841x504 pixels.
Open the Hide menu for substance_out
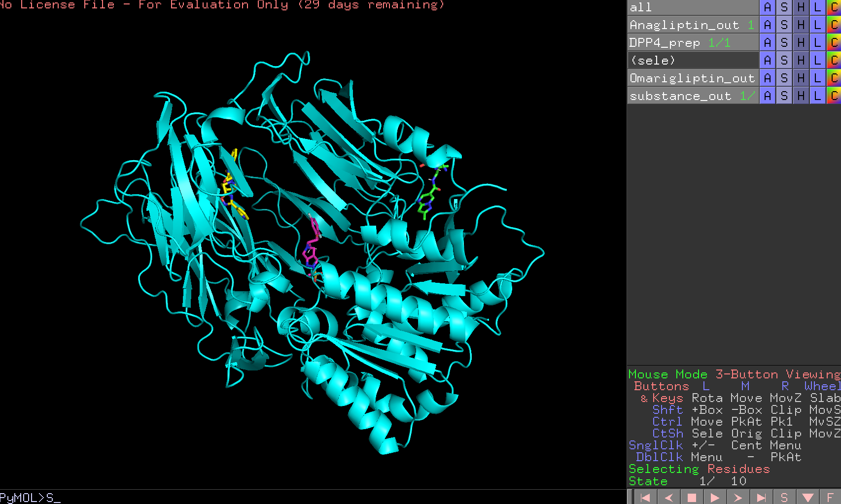pos(801,96)
